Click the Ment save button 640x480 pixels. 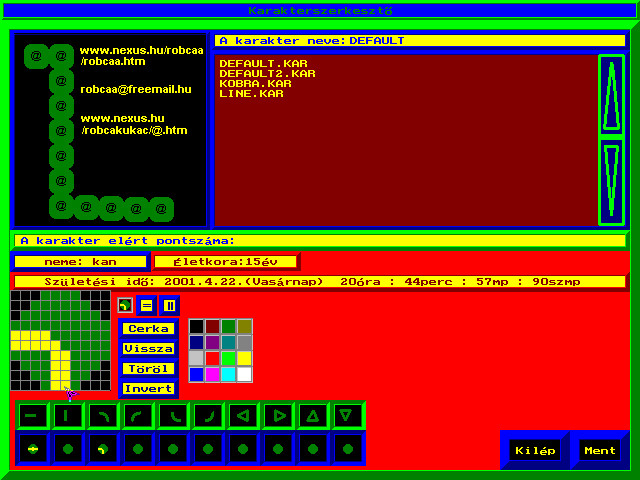pos(600,451)
